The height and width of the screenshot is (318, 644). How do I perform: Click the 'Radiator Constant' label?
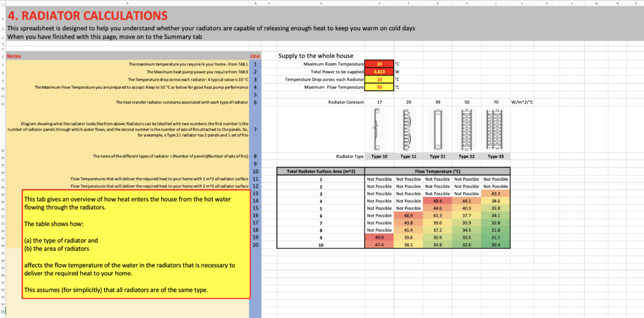[x=346, y=101]
